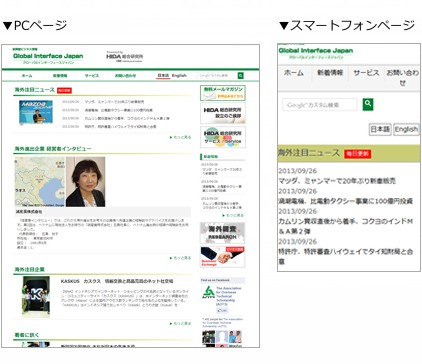Click the green search icon on smartphone page
The image size is (422, 364).
coord(368,104)
